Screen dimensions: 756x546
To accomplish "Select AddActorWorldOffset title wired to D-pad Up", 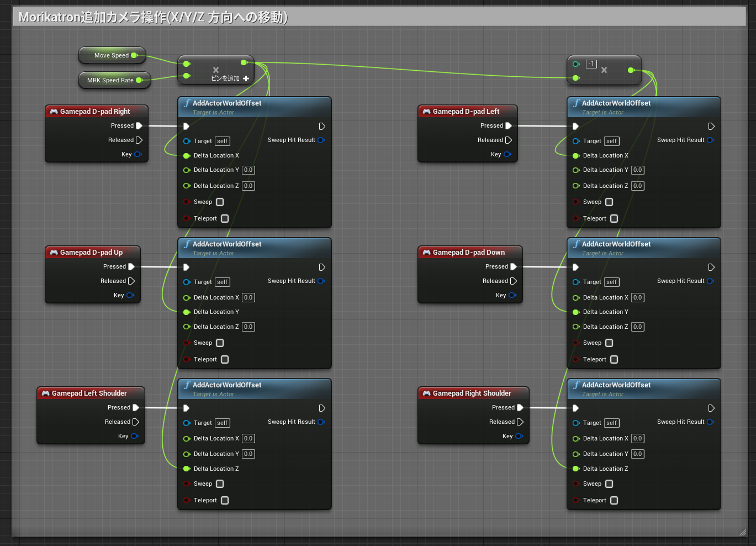I will point(227,244).
